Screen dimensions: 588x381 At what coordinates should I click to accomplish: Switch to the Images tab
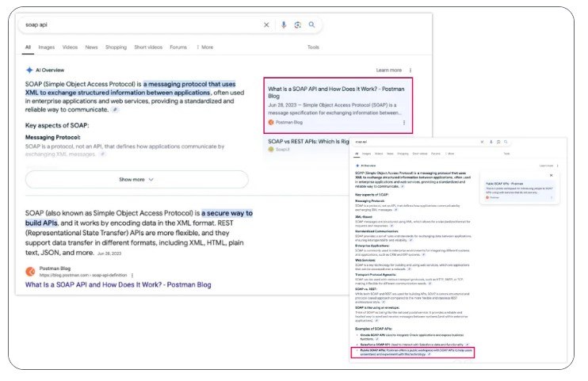47,48
